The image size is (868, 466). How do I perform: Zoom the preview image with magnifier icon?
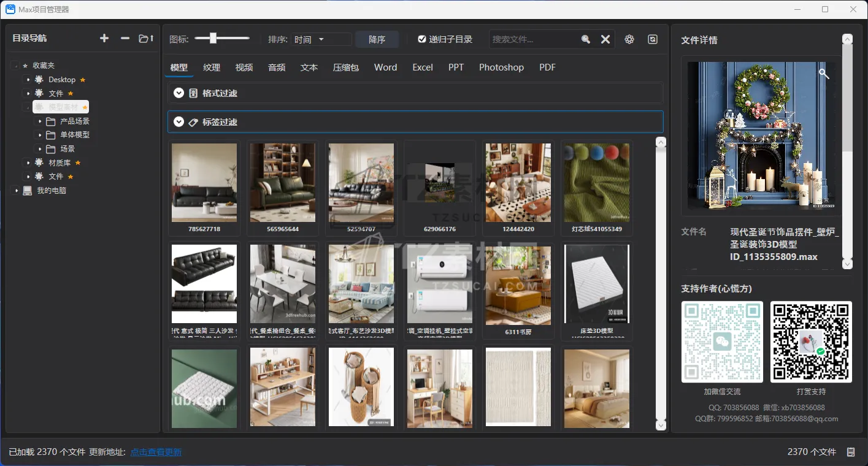[824, 74]
